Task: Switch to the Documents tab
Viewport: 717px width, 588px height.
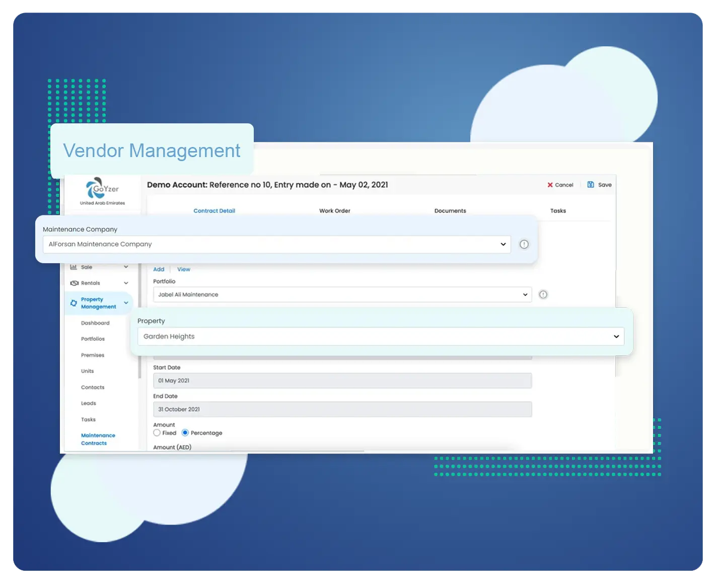Action: pos(450,211)
